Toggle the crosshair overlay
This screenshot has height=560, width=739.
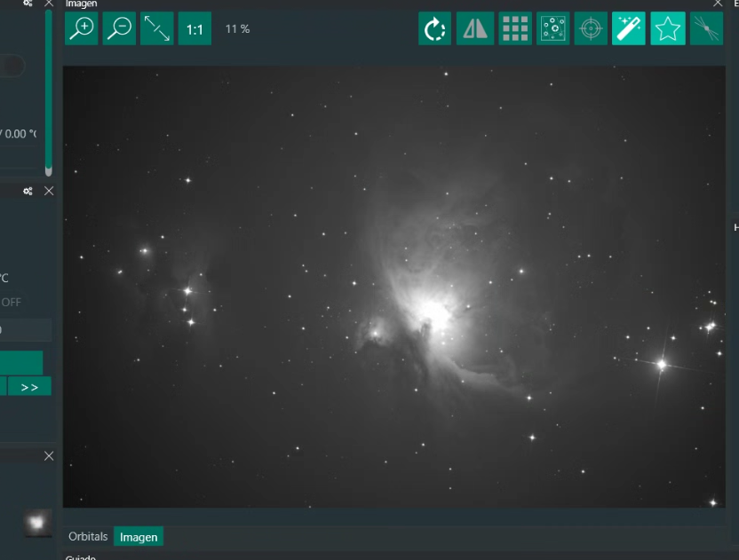point(591,28)
